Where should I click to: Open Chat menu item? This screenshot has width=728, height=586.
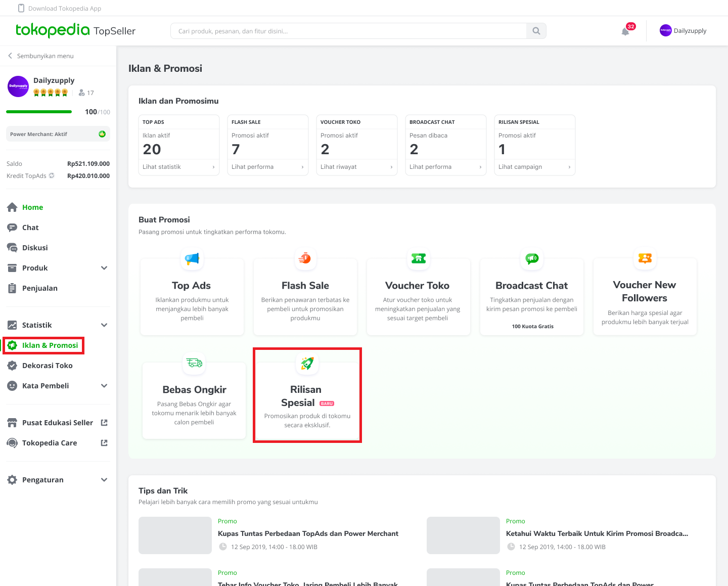[x=30, y=228]
